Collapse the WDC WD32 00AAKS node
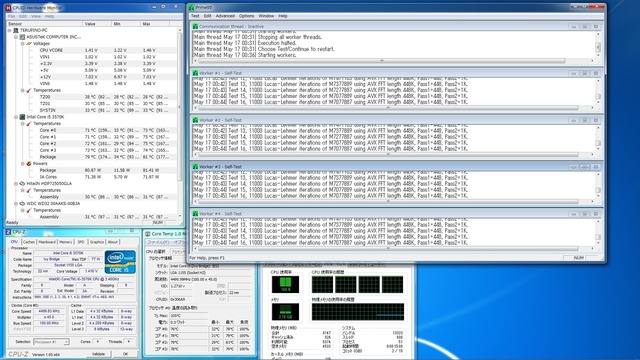Viewport: 640px width, 360px height. click(16, 203)
